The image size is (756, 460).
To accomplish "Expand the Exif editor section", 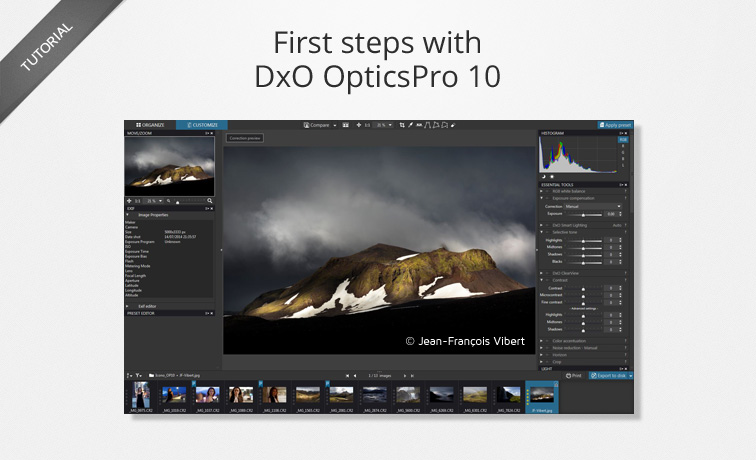I will [x=127, y=306].
